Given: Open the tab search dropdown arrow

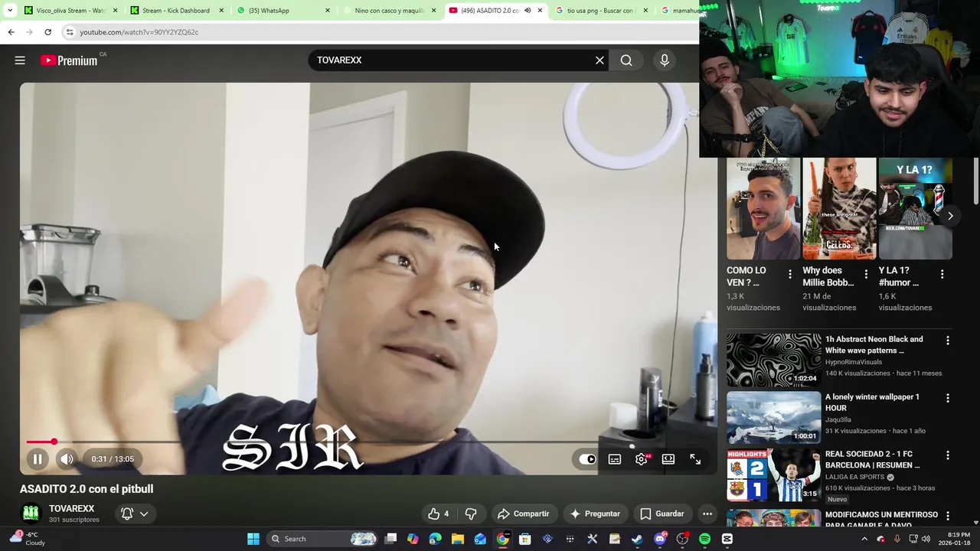Looking at the screenshot, I should (10, 11).
